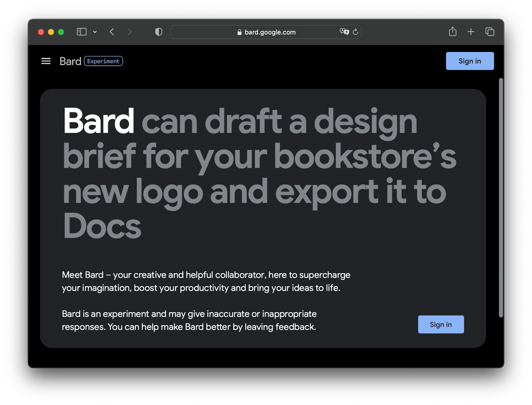Click the translate page icon in address bar
Screen dimensions: 532x405
344,31
